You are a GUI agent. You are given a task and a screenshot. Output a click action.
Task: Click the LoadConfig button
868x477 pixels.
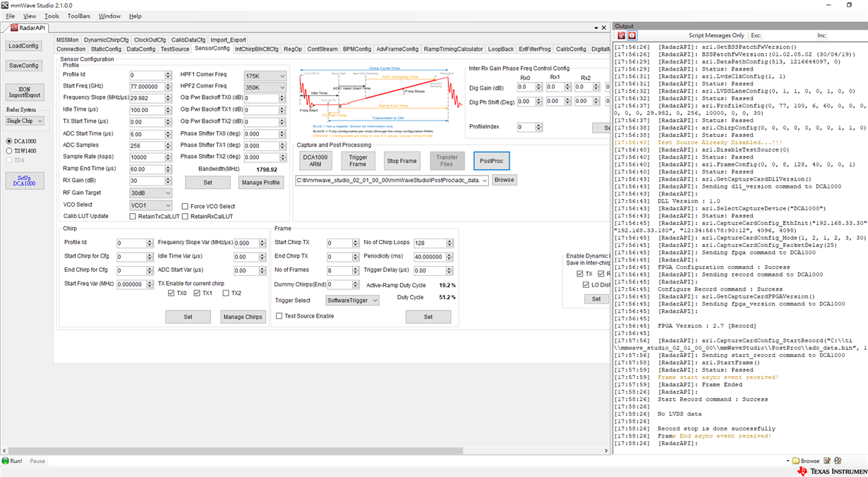pyautogui.click(x=24, y=46)
